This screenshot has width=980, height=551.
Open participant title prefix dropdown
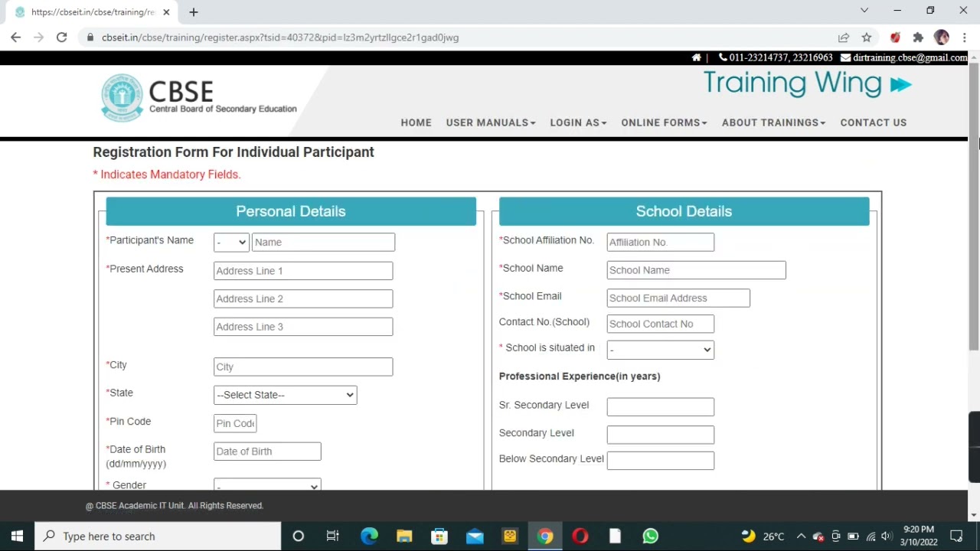231,242
